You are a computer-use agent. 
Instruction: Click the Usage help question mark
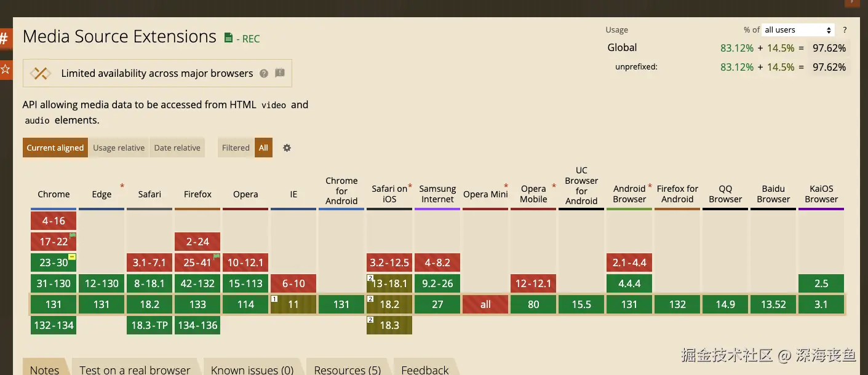pyautogui.click(x=845, y=30)
